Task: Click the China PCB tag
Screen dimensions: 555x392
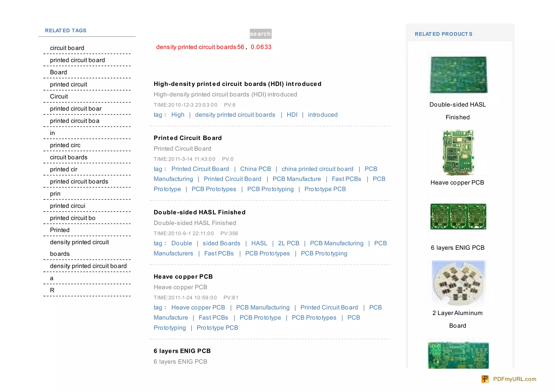Action: [255, 169]
